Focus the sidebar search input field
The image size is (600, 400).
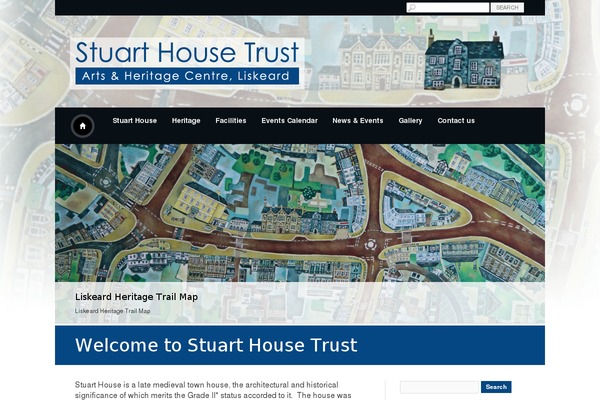pos(439,387)
